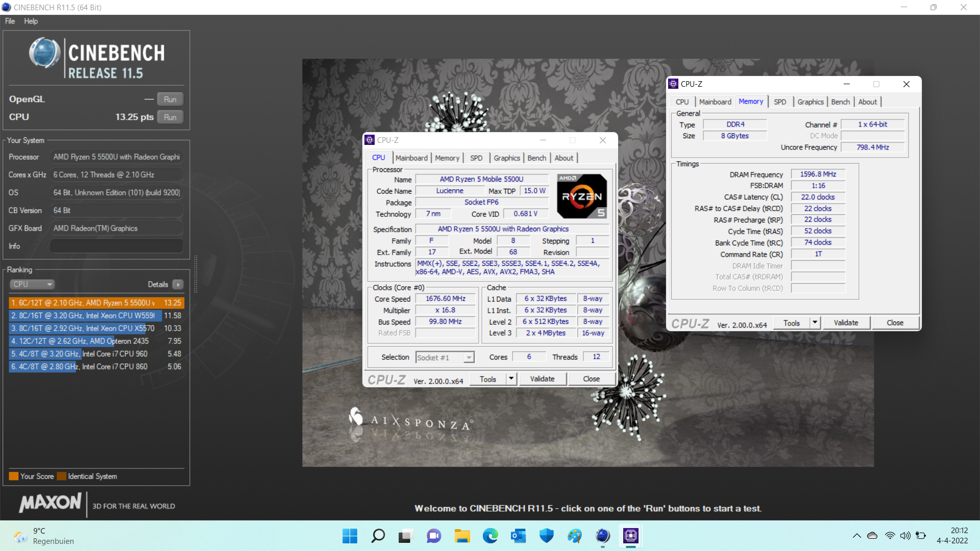Open About tab in right CPU-Z window
The image size is (980, 551).
click(x=867, y=102)
